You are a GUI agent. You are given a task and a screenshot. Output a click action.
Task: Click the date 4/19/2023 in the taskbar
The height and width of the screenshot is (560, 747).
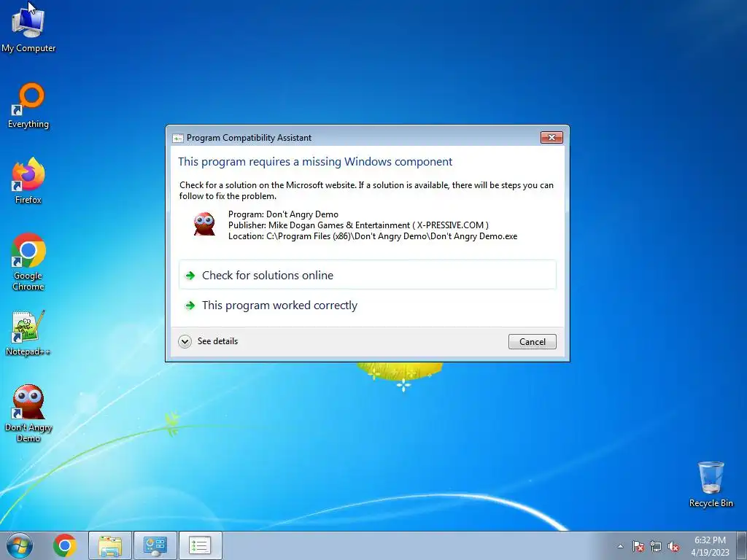(x=710, y=553)
